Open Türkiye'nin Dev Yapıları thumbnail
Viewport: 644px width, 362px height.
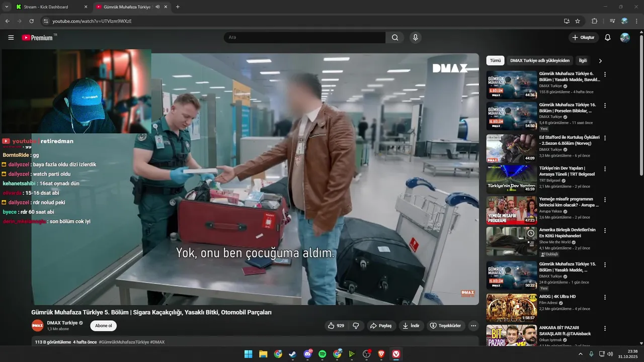click(511, 179)
